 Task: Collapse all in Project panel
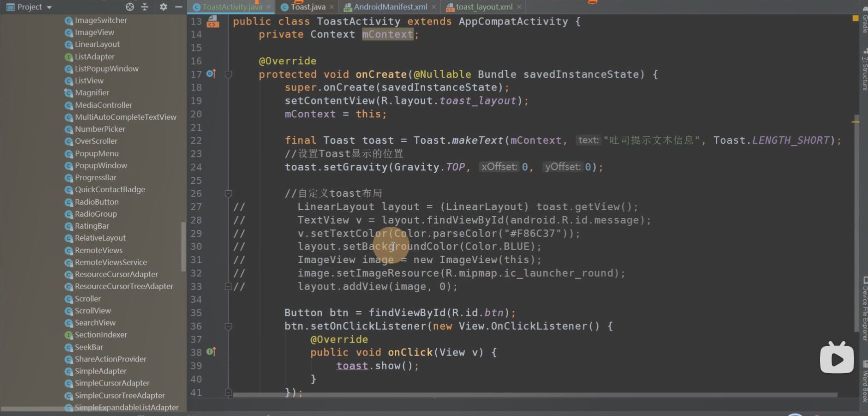[x=145, y=7]
